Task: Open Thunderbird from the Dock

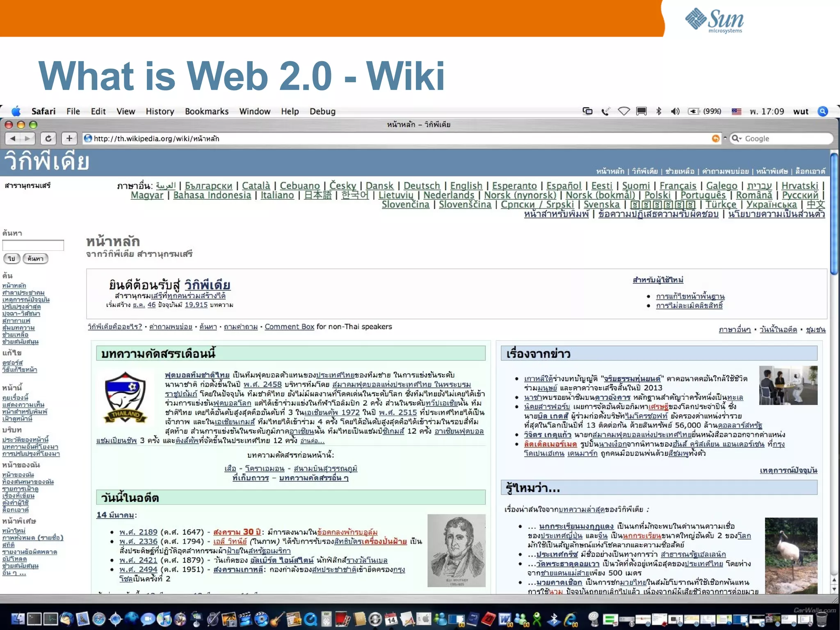Action: coord(66,619)
